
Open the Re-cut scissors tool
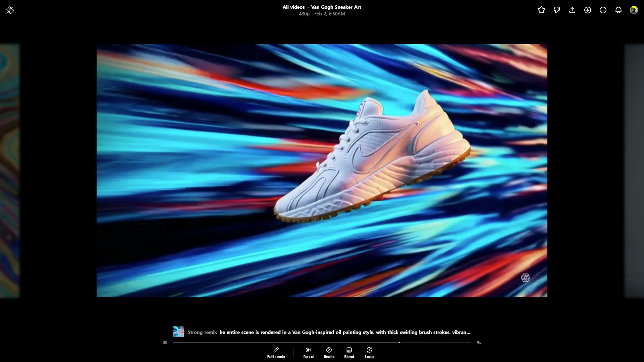tap(309, 353)
